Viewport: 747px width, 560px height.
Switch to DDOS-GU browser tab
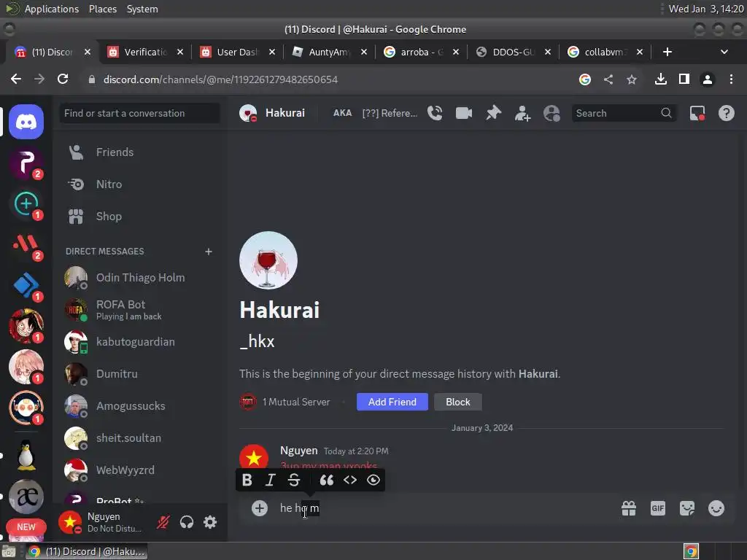514,52
